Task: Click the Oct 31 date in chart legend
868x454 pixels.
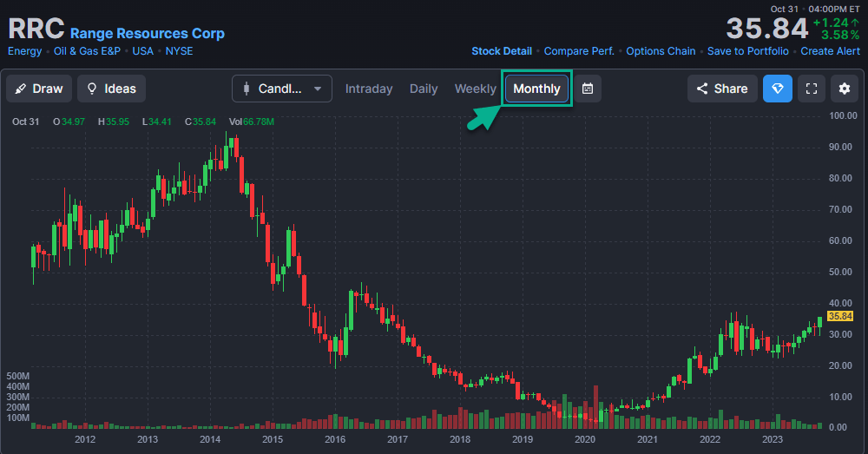Action: coord(25,122)
